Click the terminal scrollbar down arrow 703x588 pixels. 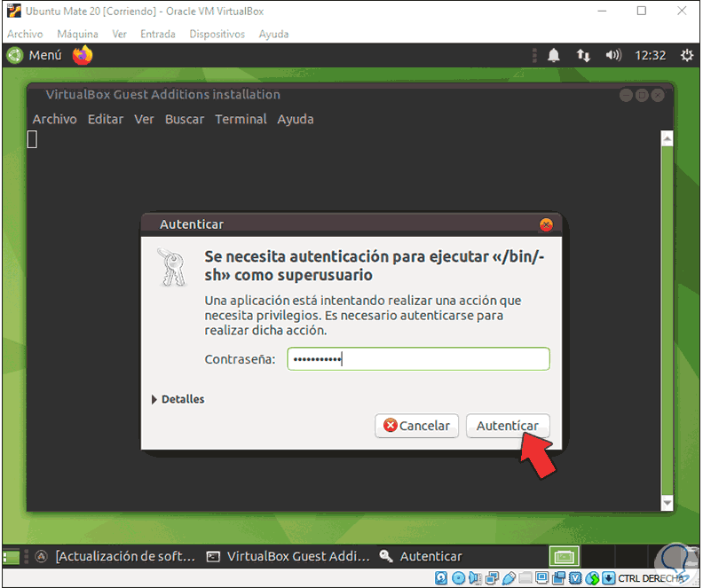point(667,503)
